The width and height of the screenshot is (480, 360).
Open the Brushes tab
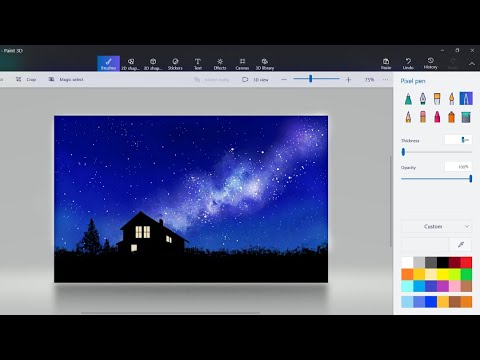point(108,63)
